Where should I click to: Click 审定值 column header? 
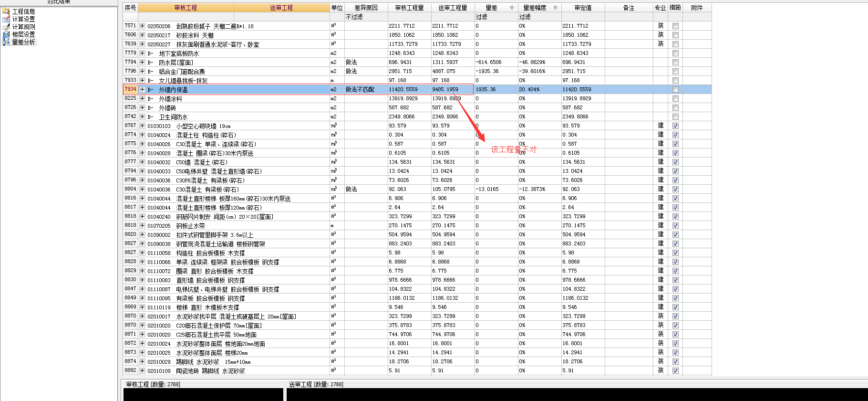583,8
